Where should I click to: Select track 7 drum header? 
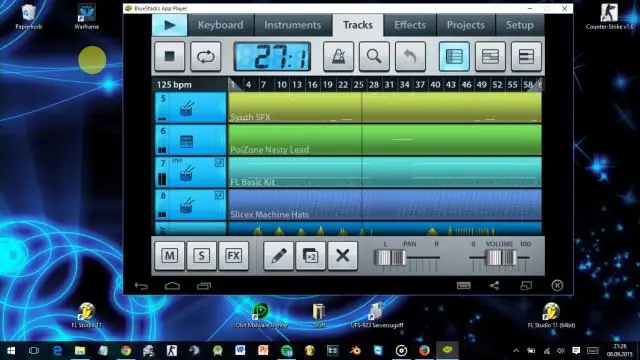191,172
